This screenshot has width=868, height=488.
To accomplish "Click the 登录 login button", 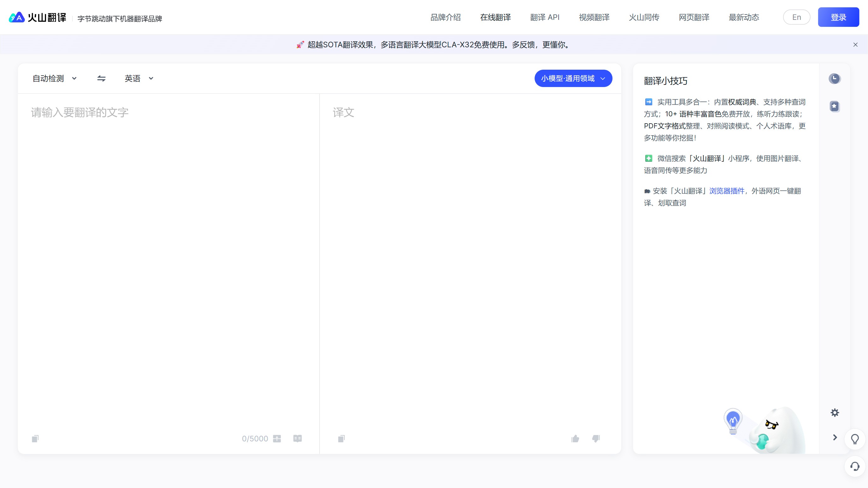I will [x=838, y=17].
